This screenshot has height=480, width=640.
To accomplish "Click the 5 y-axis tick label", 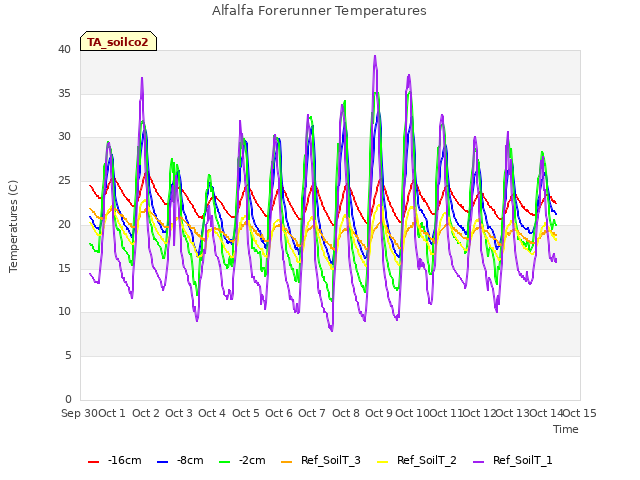I will click(68, 356).
